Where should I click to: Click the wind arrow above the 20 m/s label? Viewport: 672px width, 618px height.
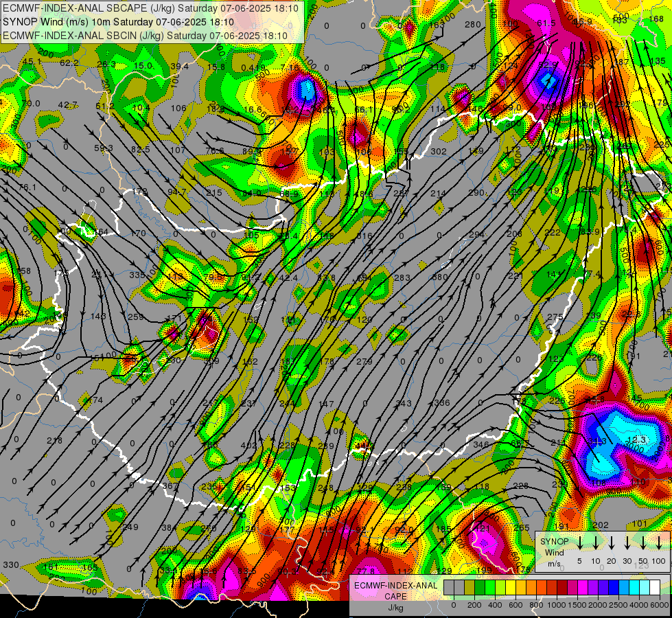(612, 542)
